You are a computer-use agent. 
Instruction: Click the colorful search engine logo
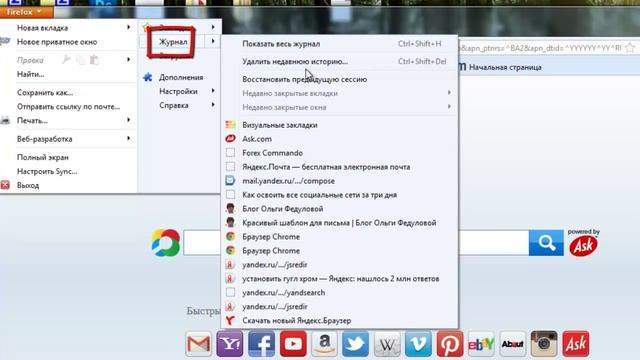(x=166, y=242)
